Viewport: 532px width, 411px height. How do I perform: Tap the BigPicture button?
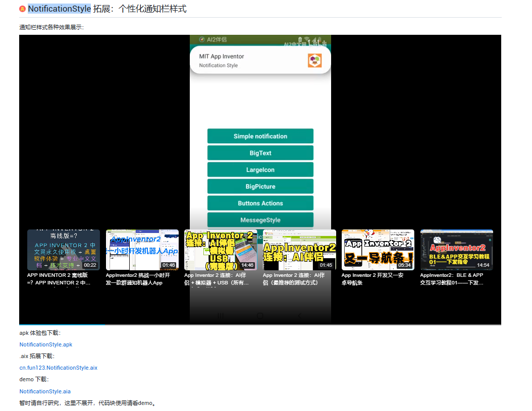point(260,187)
